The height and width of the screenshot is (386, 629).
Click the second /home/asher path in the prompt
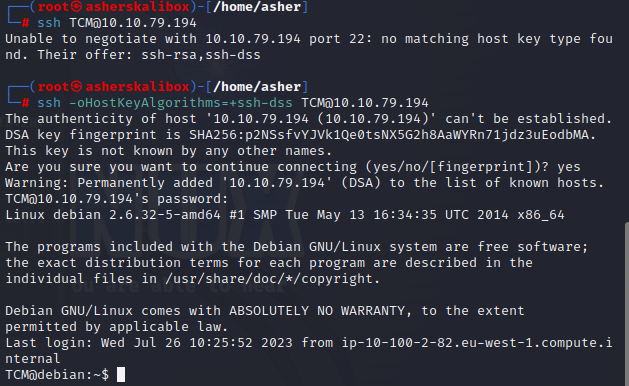pyautogui.click(x=257, y=87)
